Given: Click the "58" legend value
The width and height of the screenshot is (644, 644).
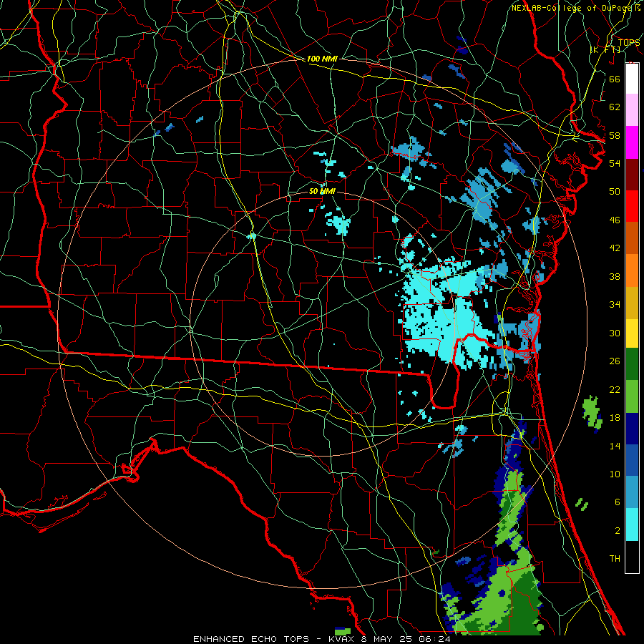Looking at the screenshot, I should (x=615, y=135).
